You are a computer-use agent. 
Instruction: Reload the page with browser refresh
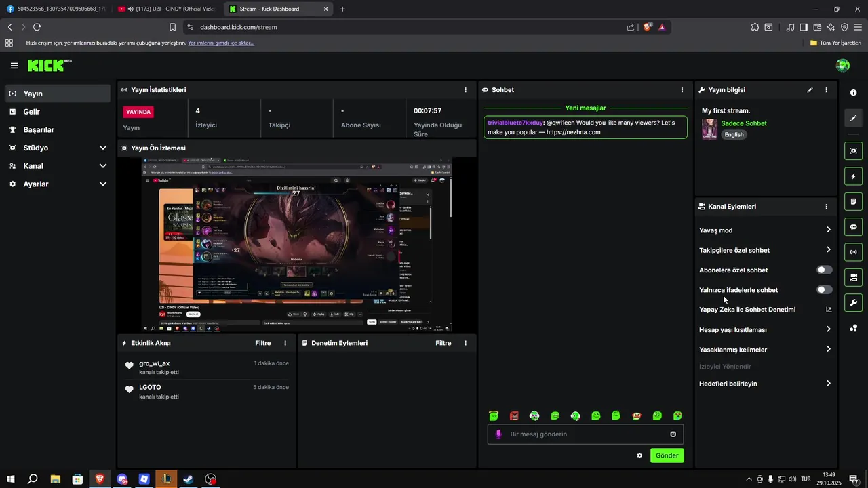(37, 27)
